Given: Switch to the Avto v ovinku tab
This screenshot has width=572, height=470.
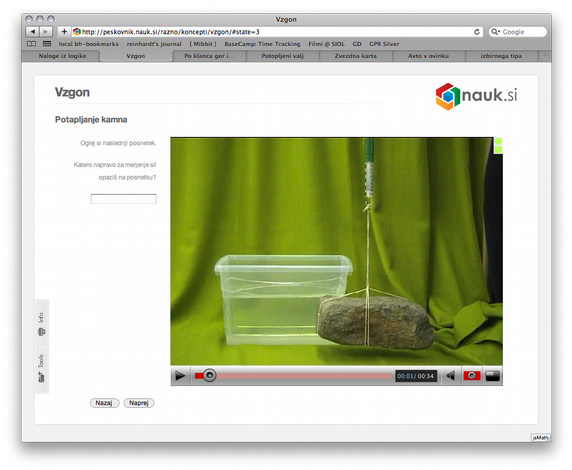Looking at the screenshot, I should [429, 56].
